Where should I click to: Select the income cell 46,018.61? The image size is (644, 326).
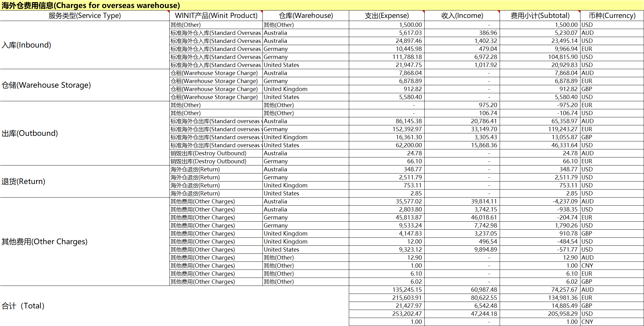462,217
